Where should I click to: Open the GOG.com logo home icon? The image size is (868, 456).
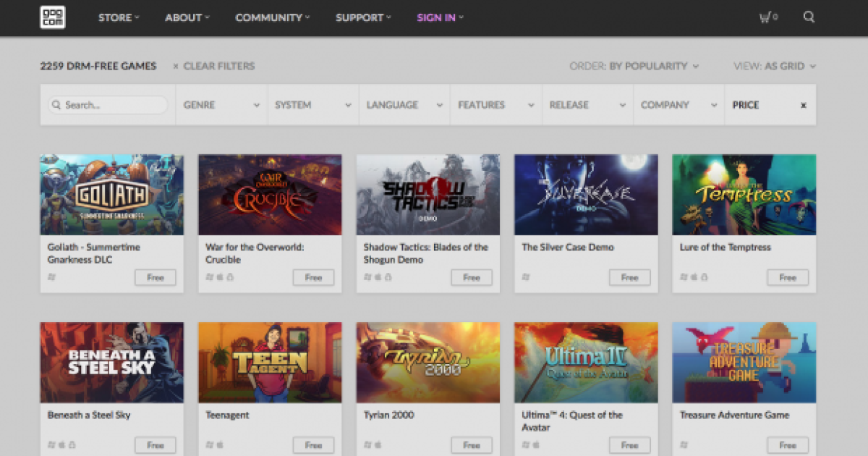53,17
